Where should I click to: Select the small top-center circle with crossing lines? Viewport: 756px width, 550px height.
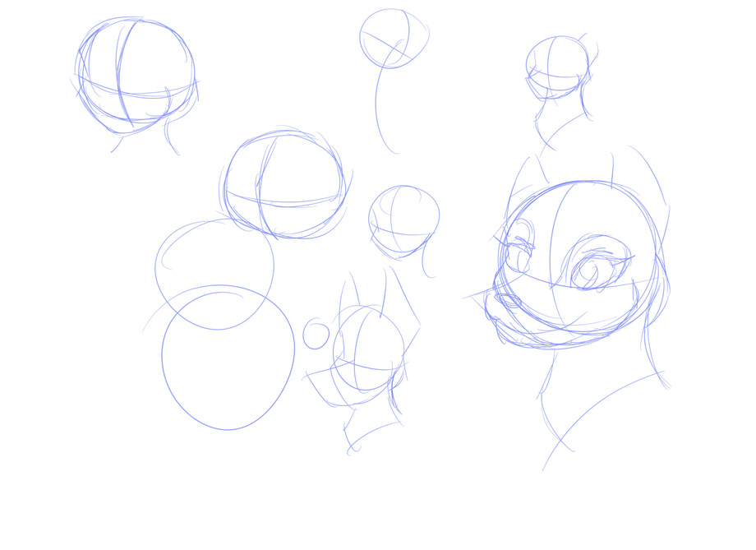tap(393, 38)
